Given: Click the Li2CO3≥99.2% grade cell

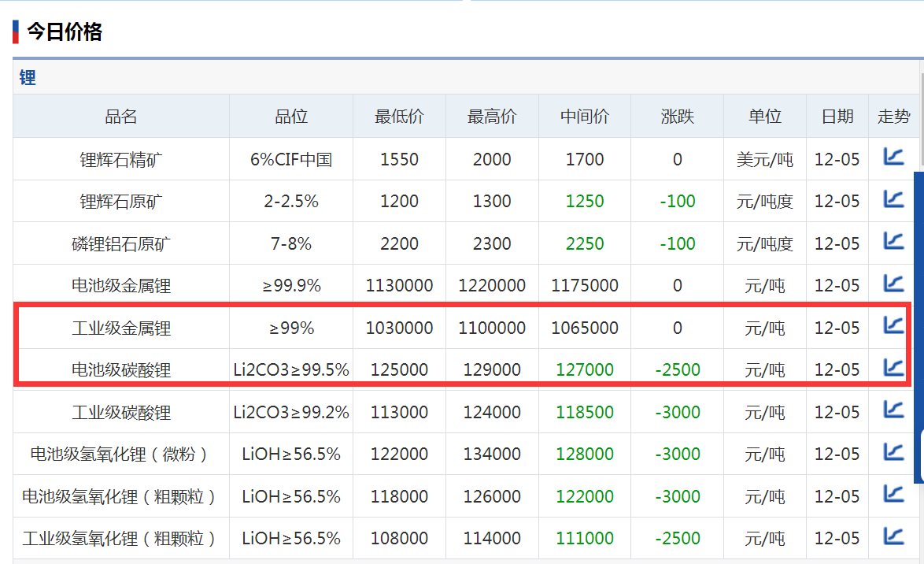Looking at the screenshot, I should click(291, 413).
